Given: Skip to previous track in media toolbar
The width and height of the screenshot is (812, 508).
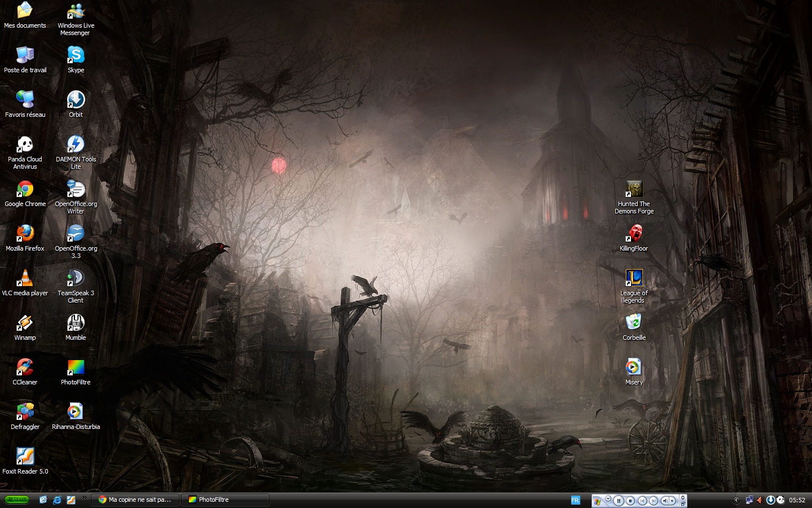Looking at the screenshot, I should 642,501.
